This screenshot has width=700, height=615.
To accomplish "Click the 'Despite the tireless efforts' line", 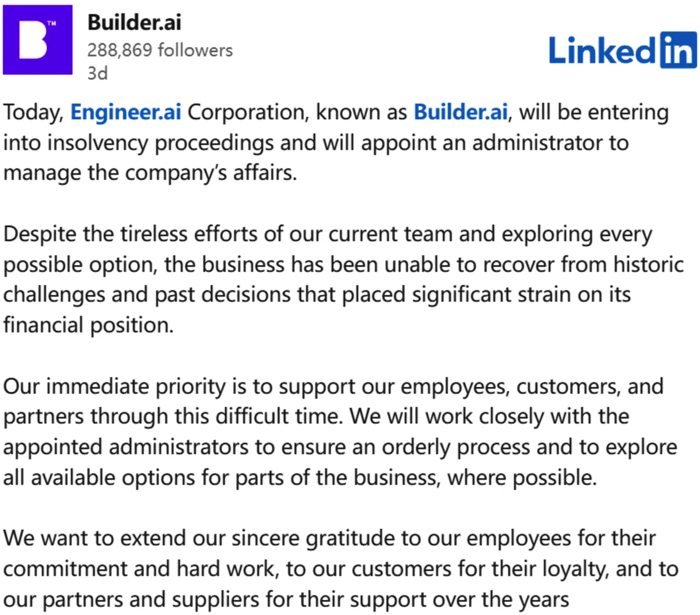I will pos(328,234).
